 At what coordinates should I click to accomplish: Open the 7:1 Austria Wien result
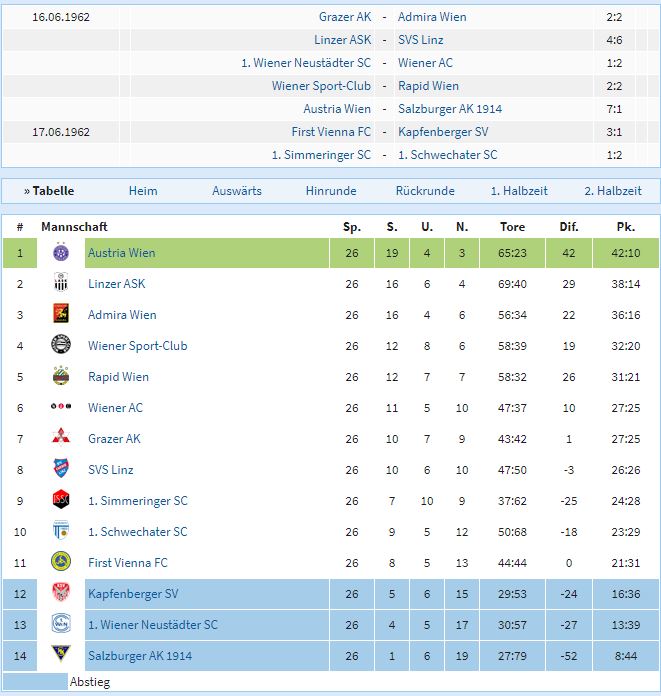[x=614, y=109]
